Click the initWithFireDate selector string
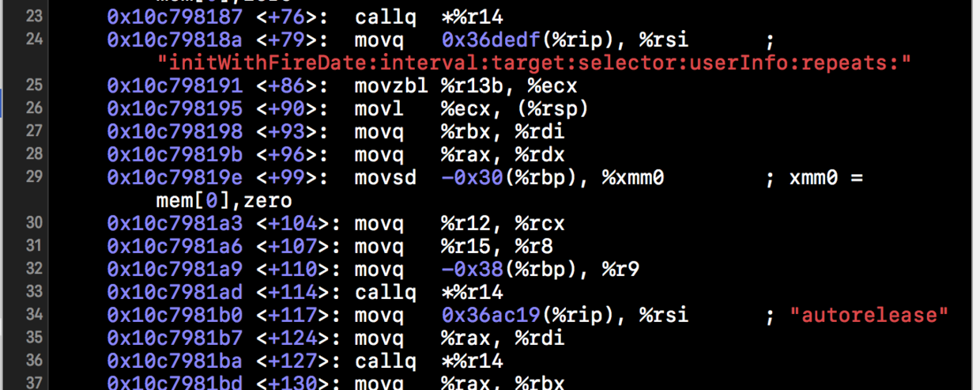The width and height of the screenshot is (980, 390). (x=534, y=62)
